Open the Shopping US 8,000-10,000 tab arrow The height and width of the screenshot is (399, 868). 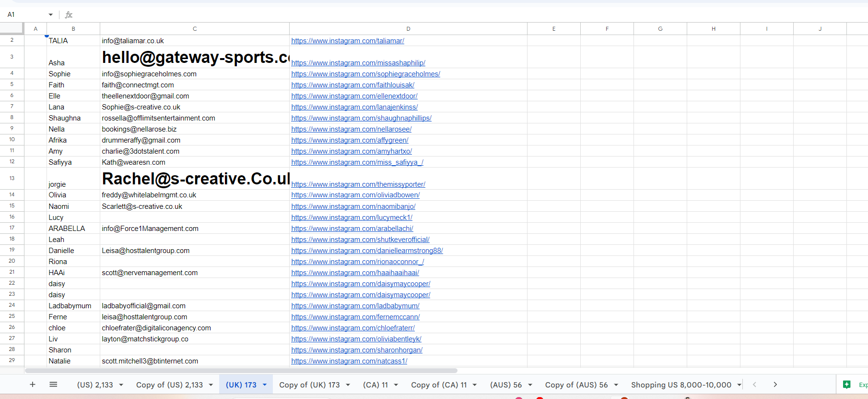tap(739, 385)
